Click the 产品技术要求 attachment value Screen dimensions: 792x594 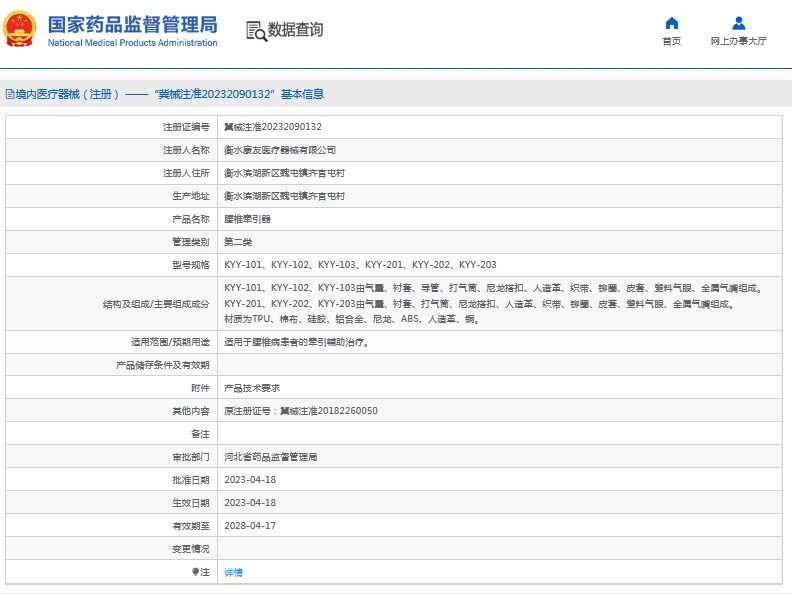click(x=252, y=388)
